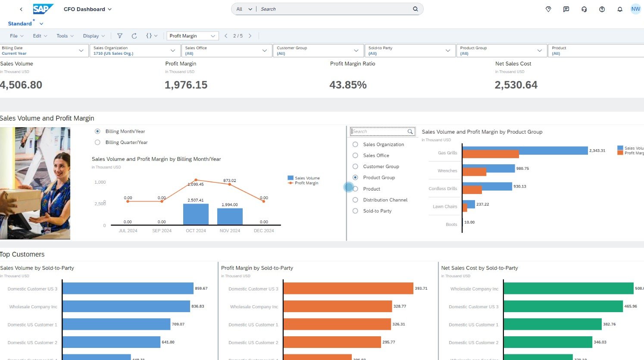The width and height of the screenshot is (644, 360).
Task: Click the search magnifier icon
Action: click(x=415, y=9)
